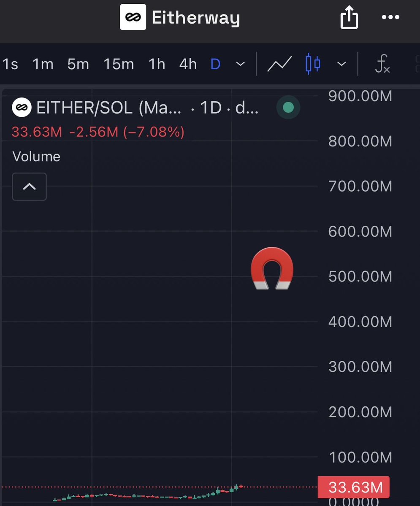Viewport: 420px width, 506px height.
Task: Expand the timeframe dropdown chevron
Action: tap(241, 64)
